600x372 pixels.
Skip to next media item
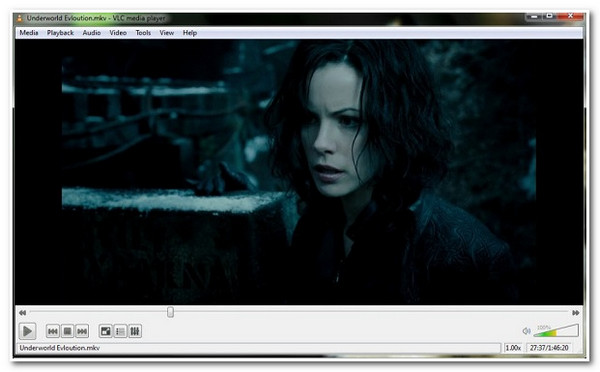point(82,331)
